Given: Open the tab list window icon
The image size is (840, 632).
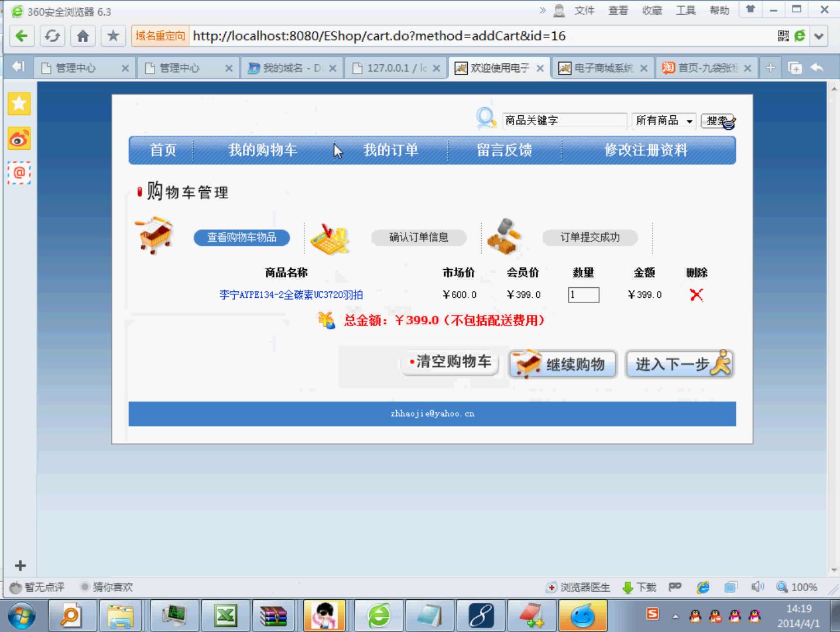Looking at the screenshot, I should [795, 68].
